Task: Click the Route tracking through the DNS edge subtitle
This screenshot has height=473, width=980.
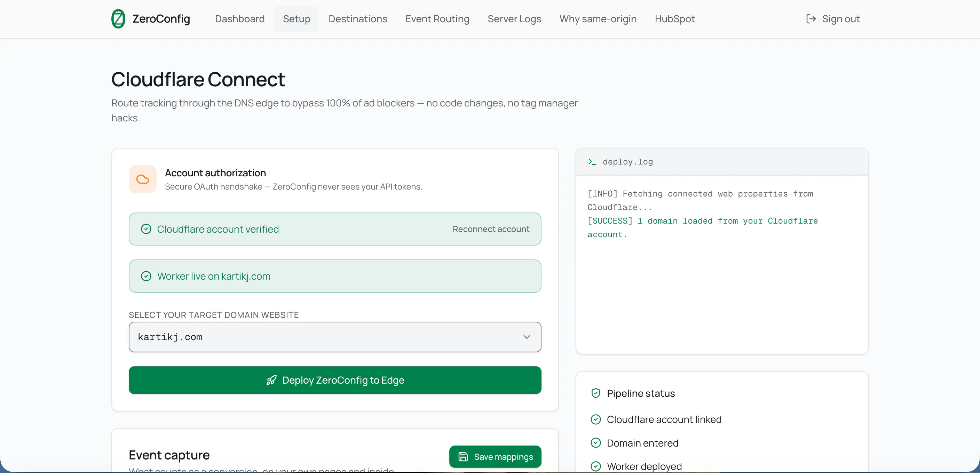Action: click(344, 110)
